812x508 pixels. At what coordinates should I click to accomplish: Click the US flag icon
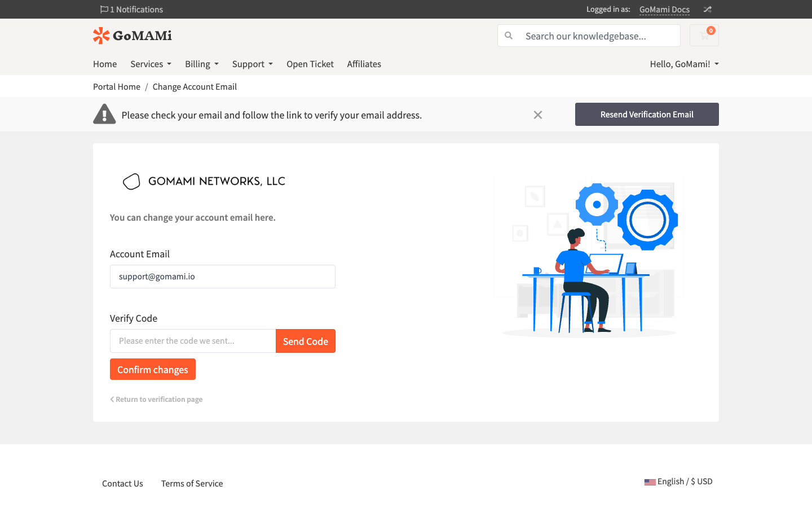pyautogui.click(x=650, y=482)
